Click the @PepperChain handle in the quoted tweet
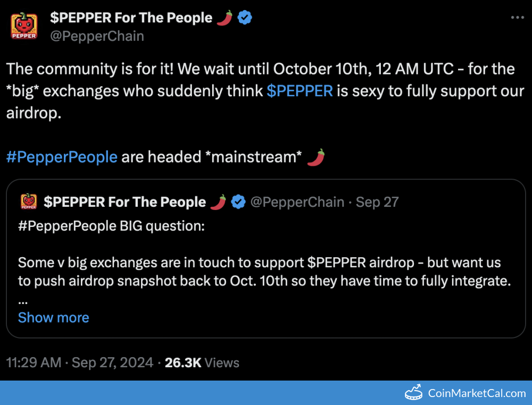Viewport: 532px width, 405px height. [x=297, y=202]
